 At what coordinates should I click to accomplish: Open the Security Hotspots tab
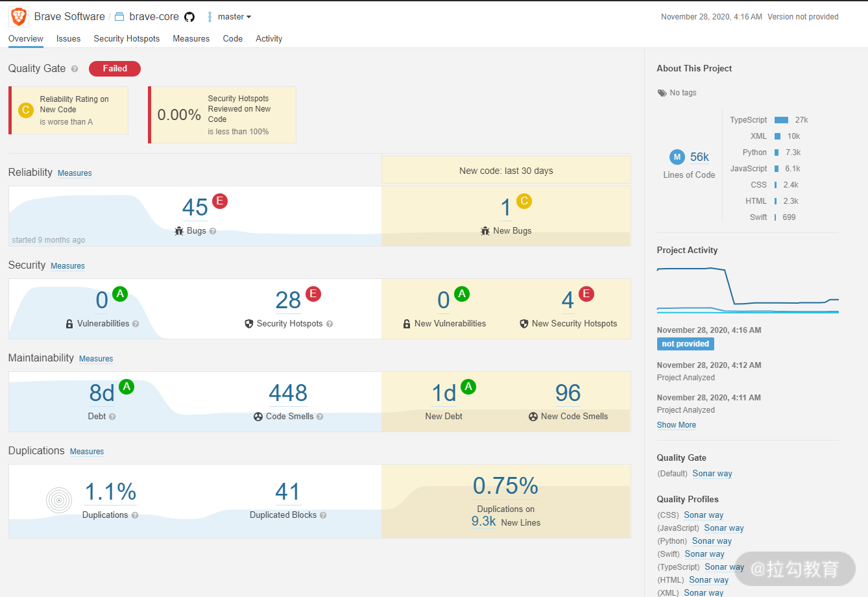[127, 39]
